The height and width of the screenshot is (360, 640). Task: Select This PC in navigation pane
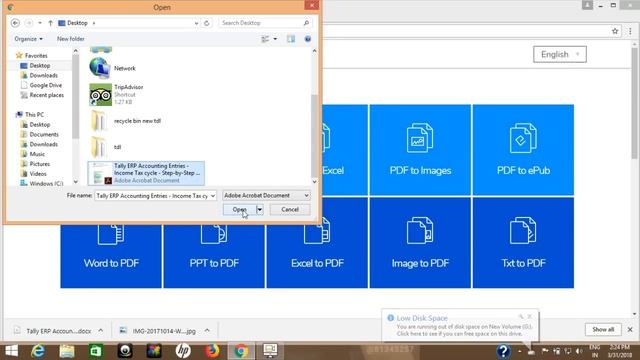coord(34,115)
